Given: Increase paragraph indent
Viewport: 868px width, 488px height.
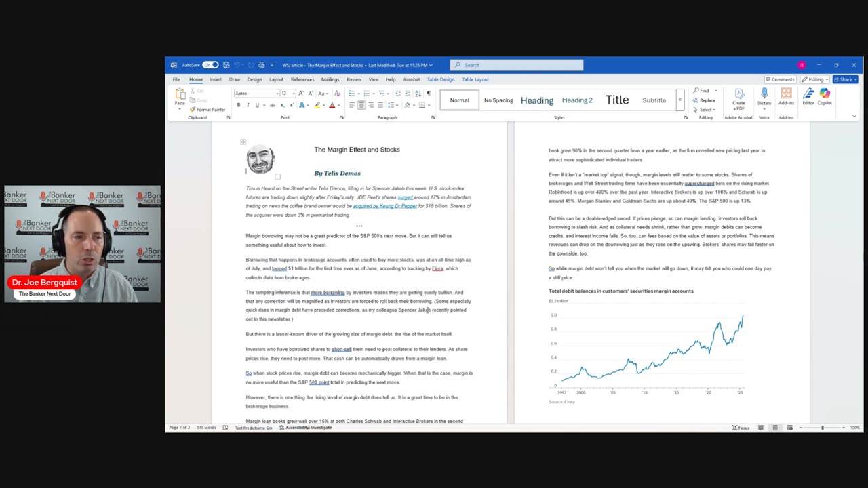Looking at the screenshot, I should tap(408, 94).
